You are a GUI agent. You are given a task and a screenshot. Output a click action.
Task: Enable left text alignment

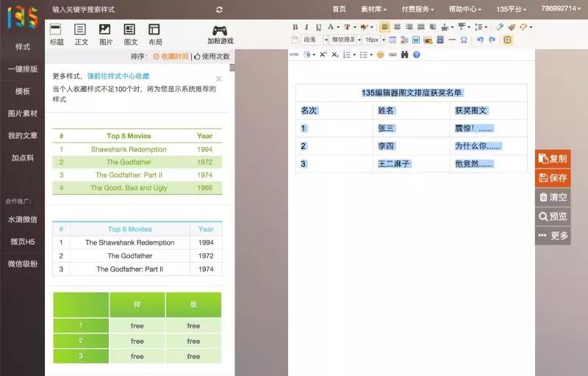pyautogui.click(x=385, y=27)
